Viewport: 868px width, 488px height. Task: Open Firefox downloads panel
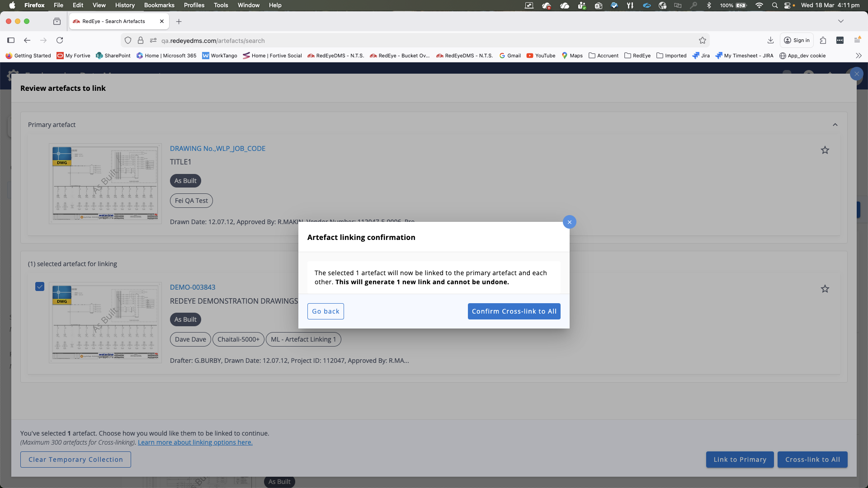click(770, 40)
